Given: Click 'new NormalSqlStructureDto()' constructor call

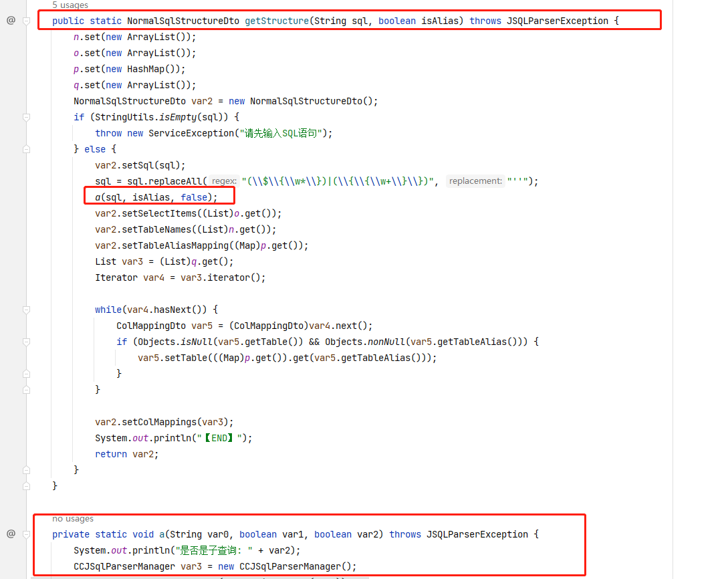Looking at the screenshot, I should [300, 101].
